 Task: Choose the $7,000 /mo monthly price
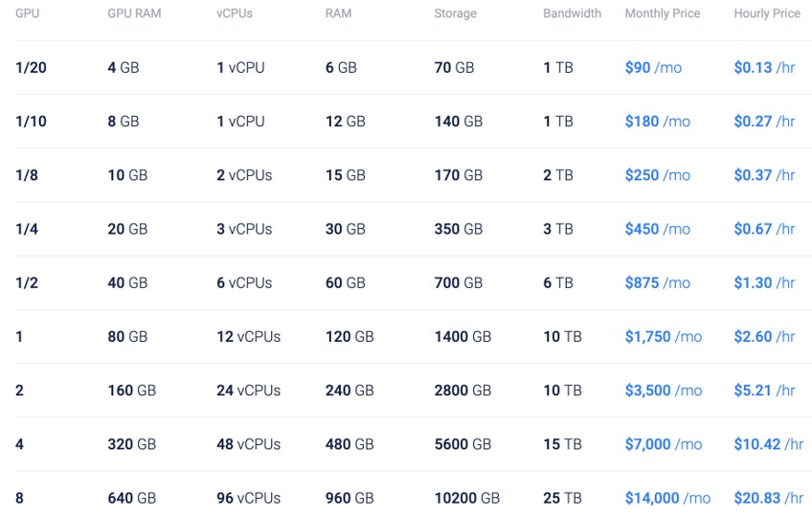[x=664, y=444]
